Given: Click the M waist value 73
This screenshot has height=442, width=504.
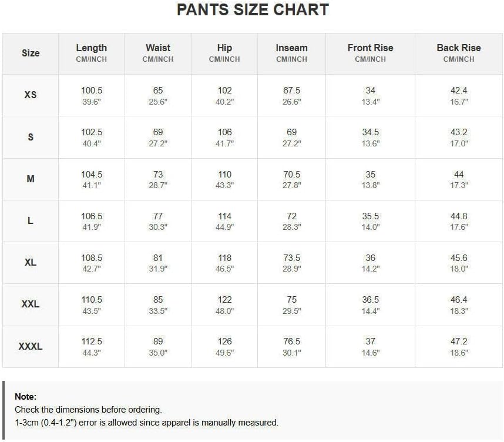Looking at the screenshot, I should point(158,175).
